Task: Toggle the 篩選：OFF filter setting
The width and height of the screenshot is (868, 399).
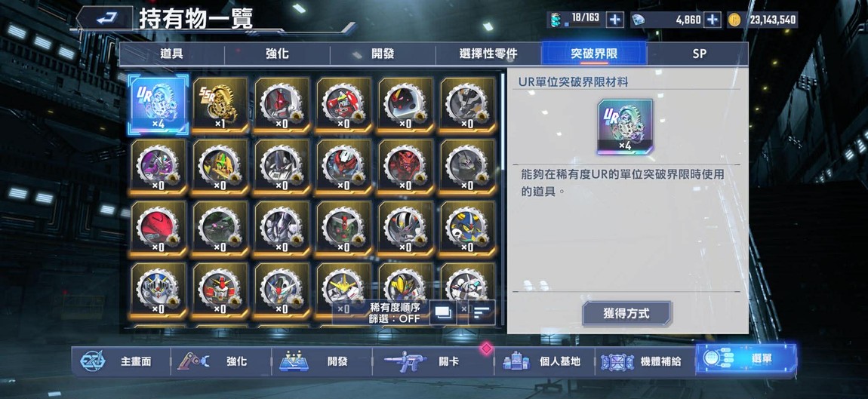Action: click(x=394, y=319)
